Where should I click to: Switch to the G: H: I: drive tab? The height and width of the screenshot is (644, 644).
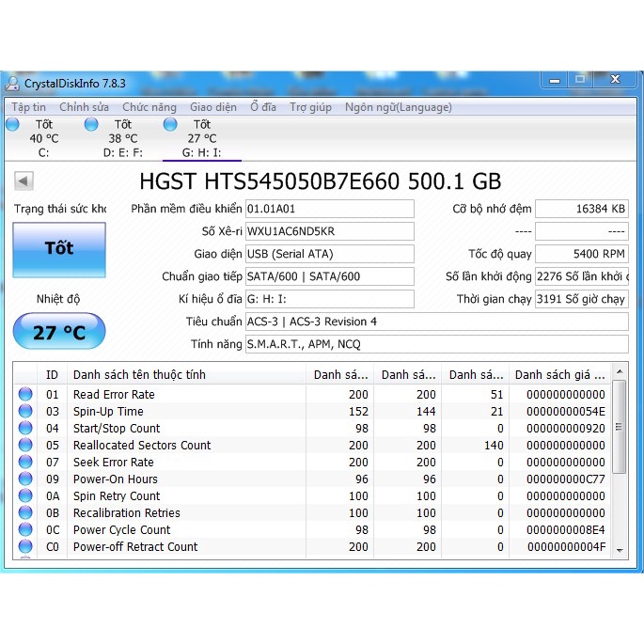201,138
